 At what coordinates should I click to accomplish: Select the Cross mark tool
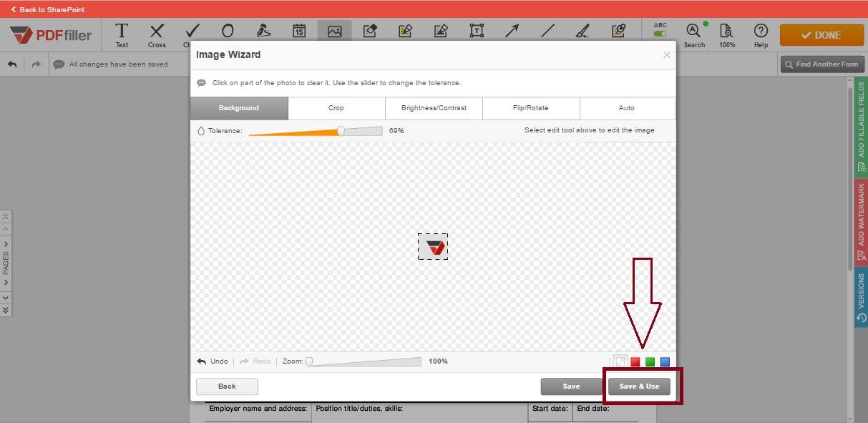(157, 35)
